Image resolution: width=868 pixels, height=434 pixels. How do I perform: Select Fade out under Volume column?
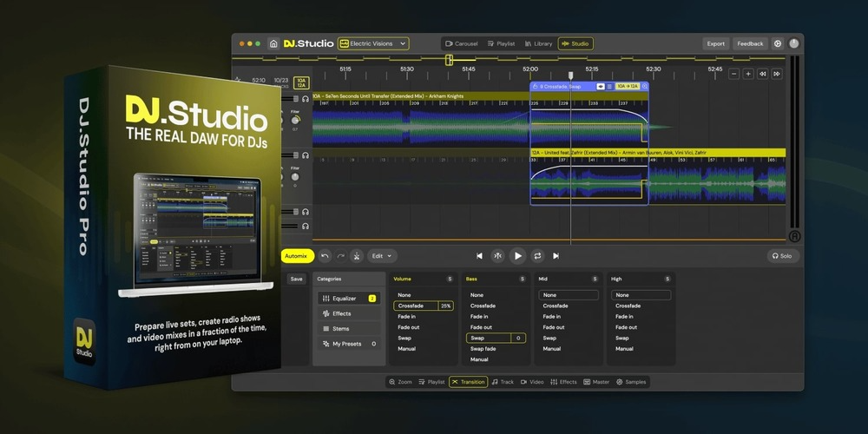pyautogui.click(x=408, y=327)
